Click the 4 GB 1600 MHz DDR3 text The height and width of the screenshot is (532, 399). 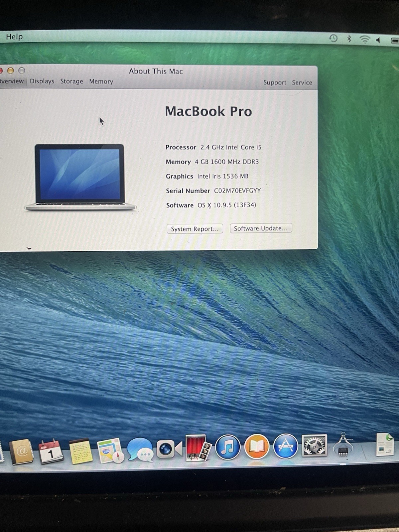point(227,162)
